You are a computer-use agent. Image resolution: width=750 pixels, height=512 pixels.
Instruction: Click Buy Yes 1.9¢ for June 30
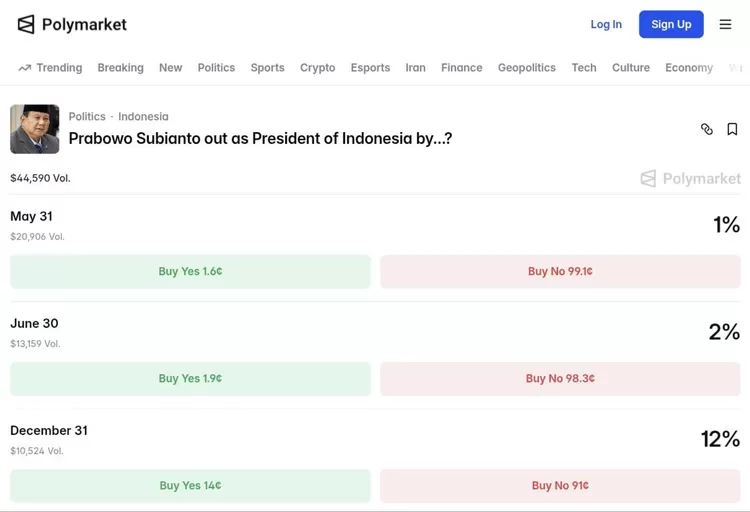tap(190, 378)
